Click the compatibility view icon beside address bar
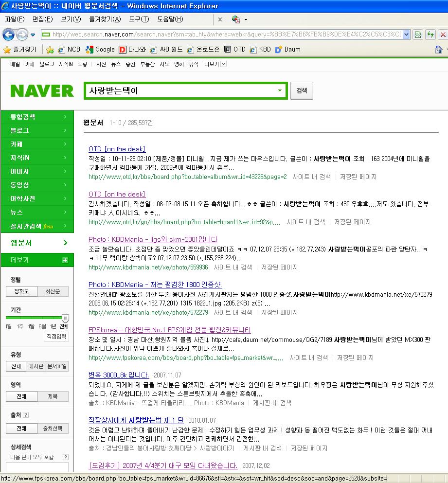This screenshot has height=483, width=448. click(x=418, y=35)
